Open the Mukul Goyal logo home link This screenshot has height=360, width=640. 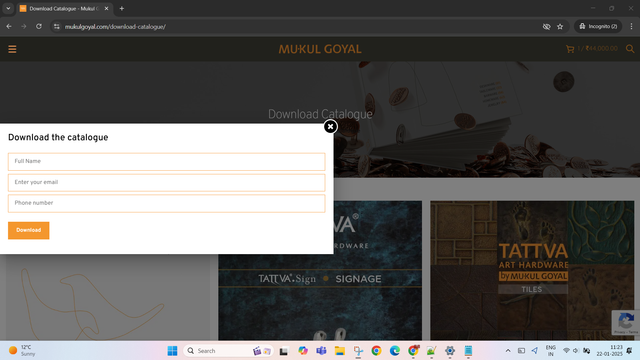tap(320, 49)
